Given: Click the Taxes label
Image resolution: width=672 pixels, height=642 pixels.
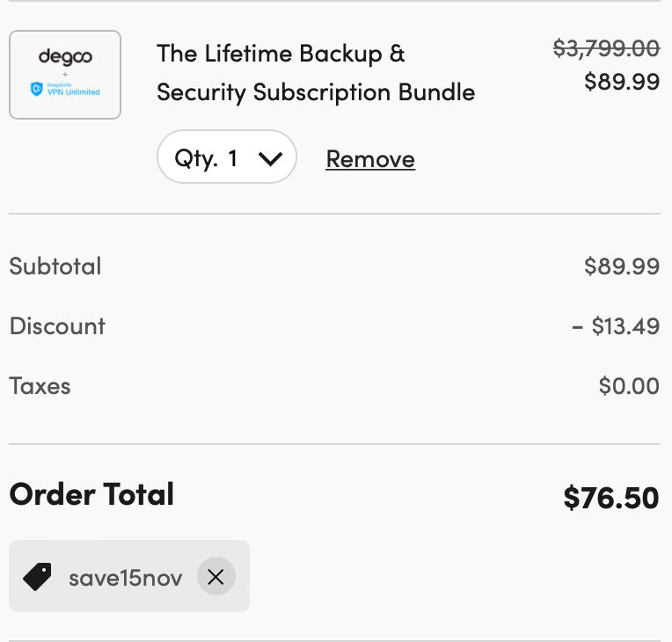Looking at the screenshot, I should (40, 386).
